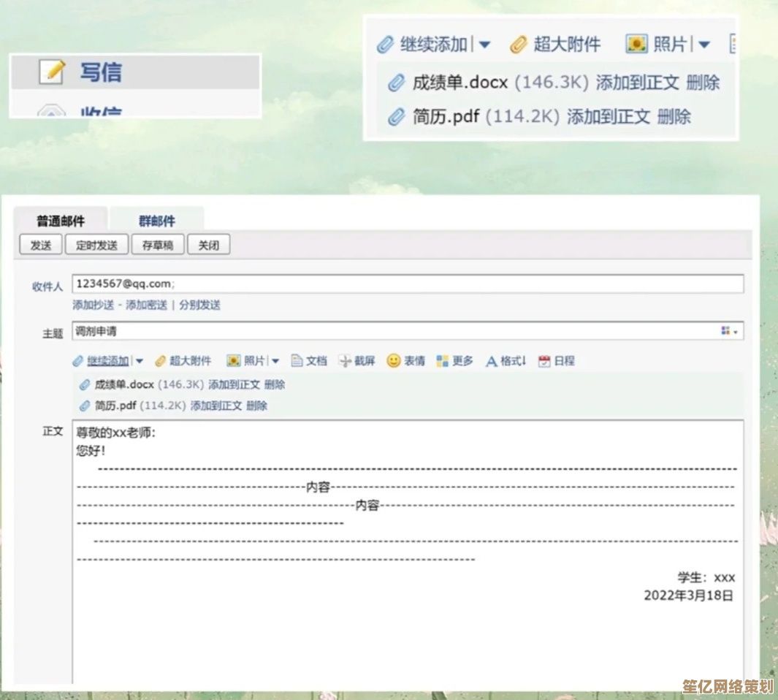Viewport: 778px width, 700px height.
Task: Click 删除 for 简历.pdf in compose form
Action: click(x=256, y=406)
